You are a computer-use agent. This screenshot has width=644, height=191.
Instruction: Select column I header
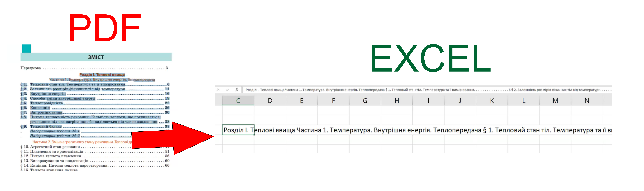point(429,101)
